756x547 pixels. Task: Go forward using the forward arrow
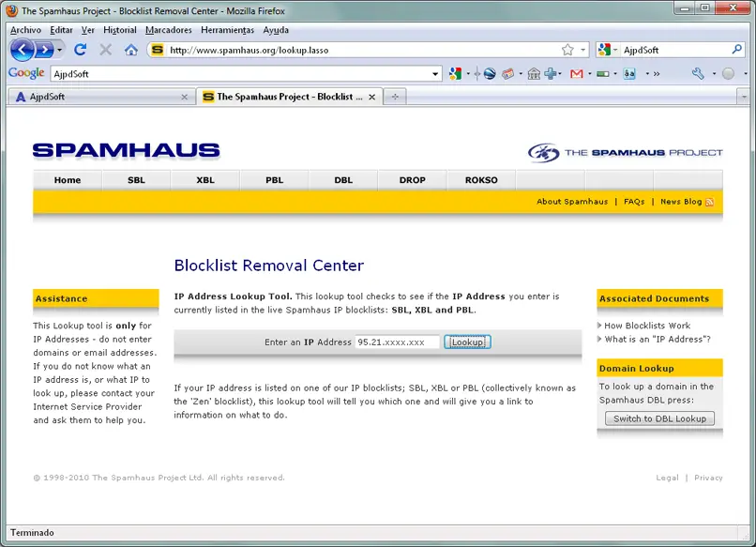tap(45, 50)
